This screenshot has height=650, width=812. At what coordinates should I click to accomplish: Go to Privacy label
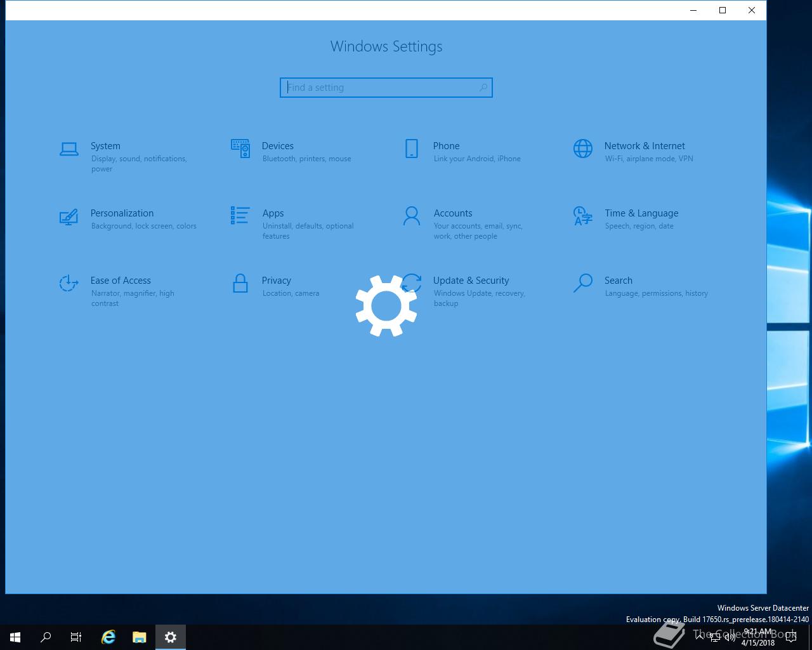[277, 281]
